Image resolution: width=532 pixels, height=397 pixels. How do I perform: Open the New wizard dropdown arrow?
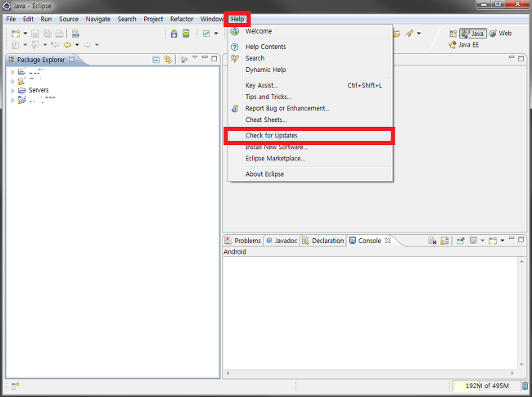point(25,34)
